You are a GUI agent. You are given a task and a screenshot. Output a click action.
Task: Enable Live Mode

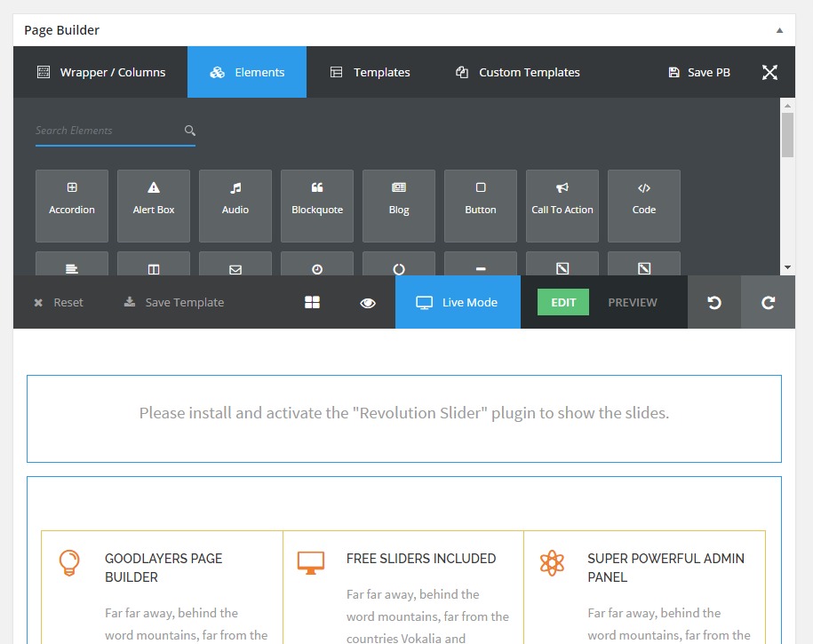click(458, 303)
